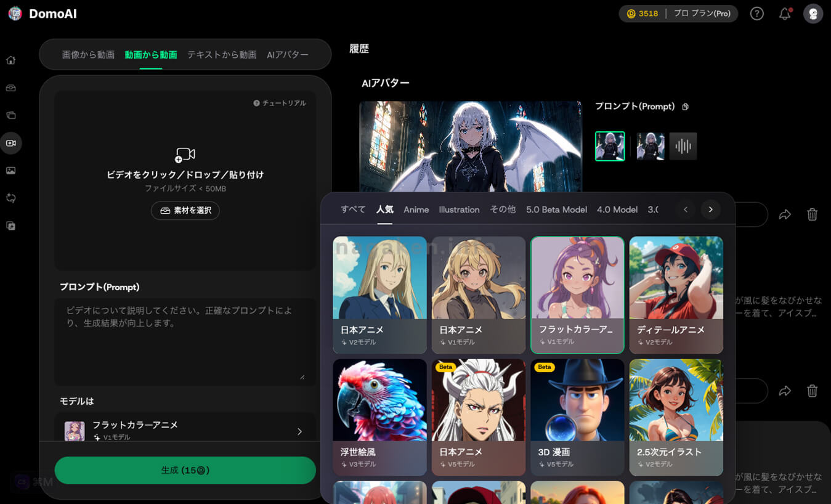Choose フラットカラーアニメ V1モデル style card
Image resolution: width=831 pixels, height=504 pixels.
[577, 295]
